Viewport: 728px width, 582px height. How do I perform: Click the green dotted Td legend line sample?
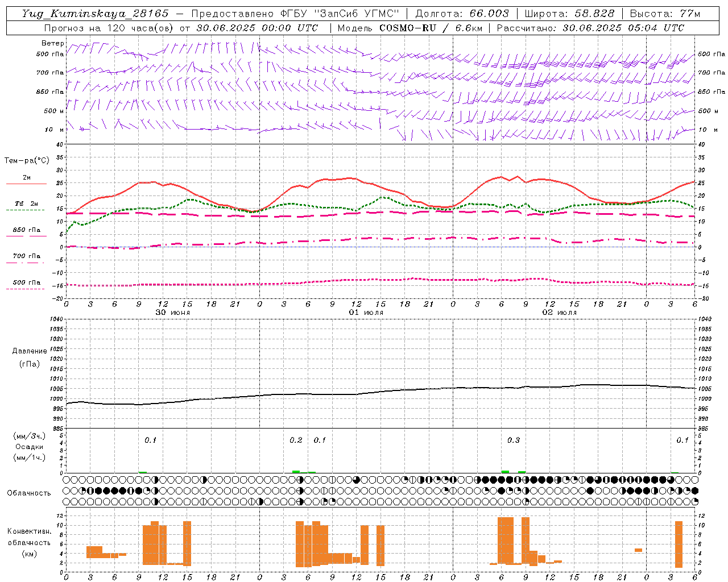click(25, 210)
